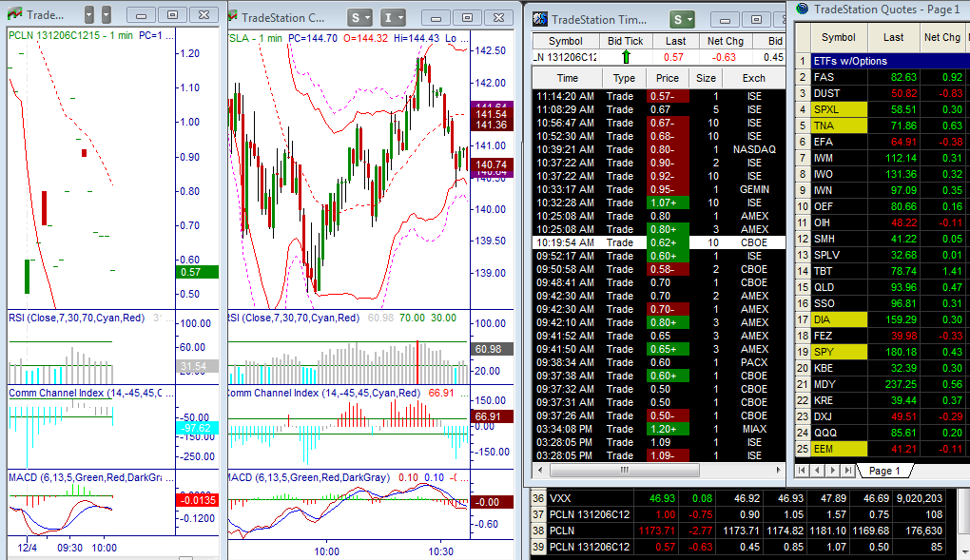The height and width of the screenshot is (560, 970).
Task: Click the Bid Tick column header
Action: click(625, 41)
